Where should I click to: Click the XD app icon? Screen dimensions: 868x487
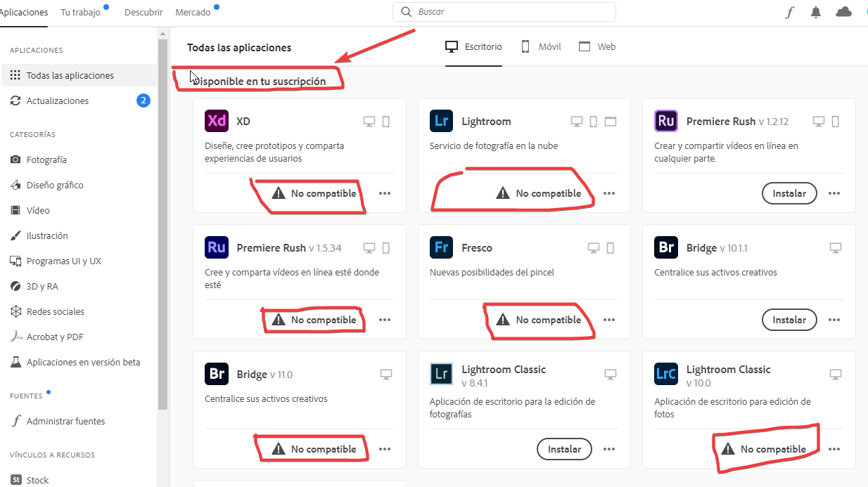click(217, 121)
